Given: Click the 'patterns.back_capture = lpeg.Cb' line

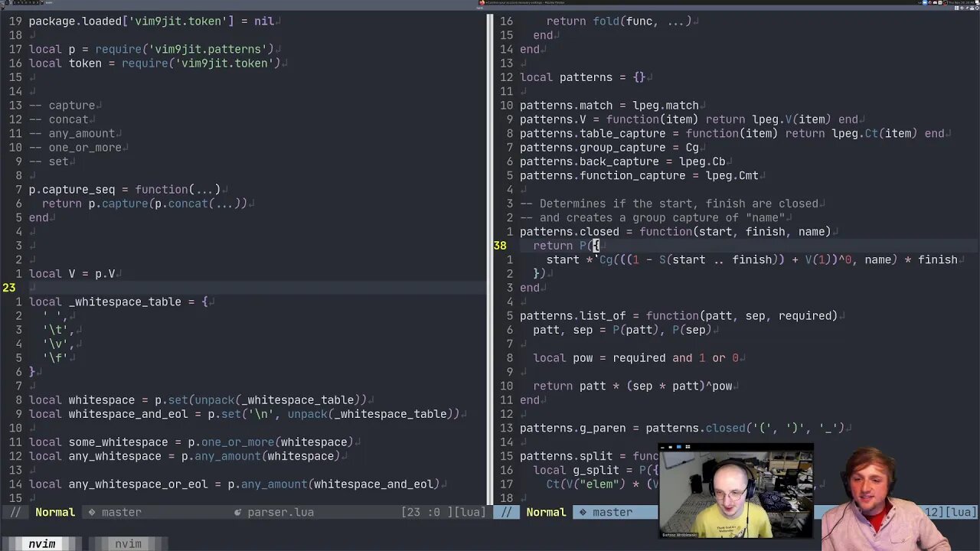Looking at the screenshot, I should pyautogui.click(x=622, y=161).
